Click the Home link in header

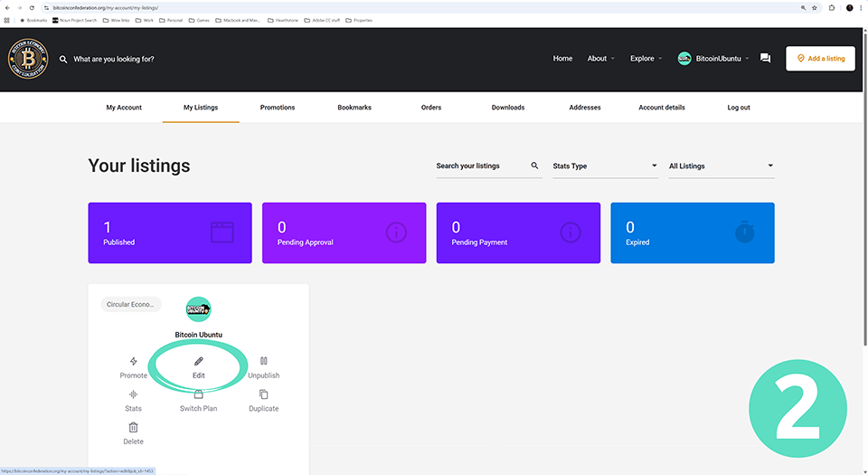tap(562, 59)
